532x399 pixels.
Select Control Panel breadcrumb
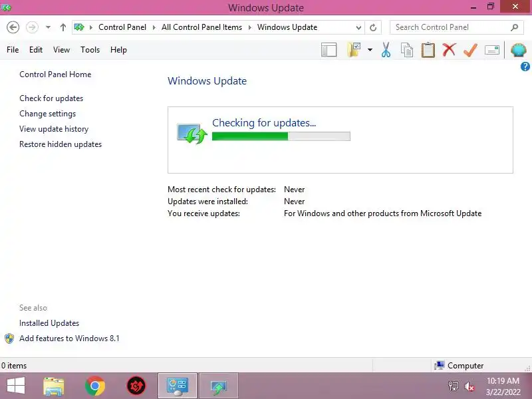click(x=122, y=27)
